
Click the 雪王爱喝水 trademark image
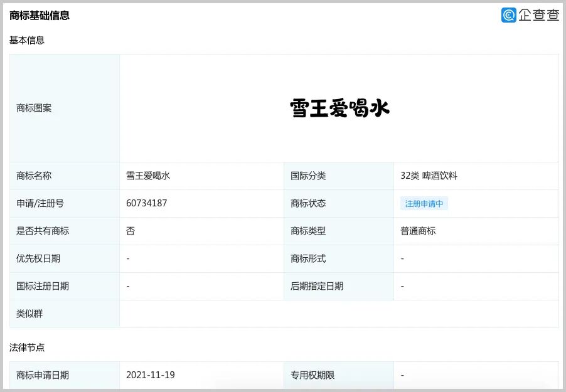[339, 108]
